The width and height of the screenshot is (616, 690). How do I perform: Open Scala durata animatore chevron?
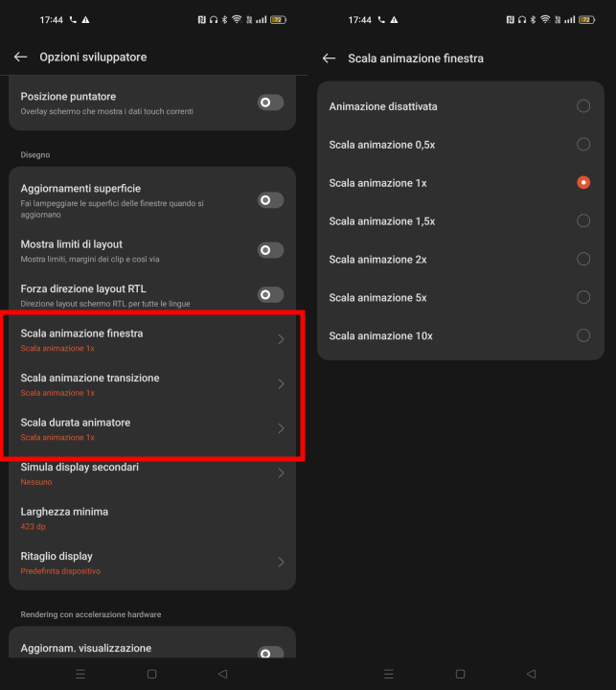click(x=281, y=428)
